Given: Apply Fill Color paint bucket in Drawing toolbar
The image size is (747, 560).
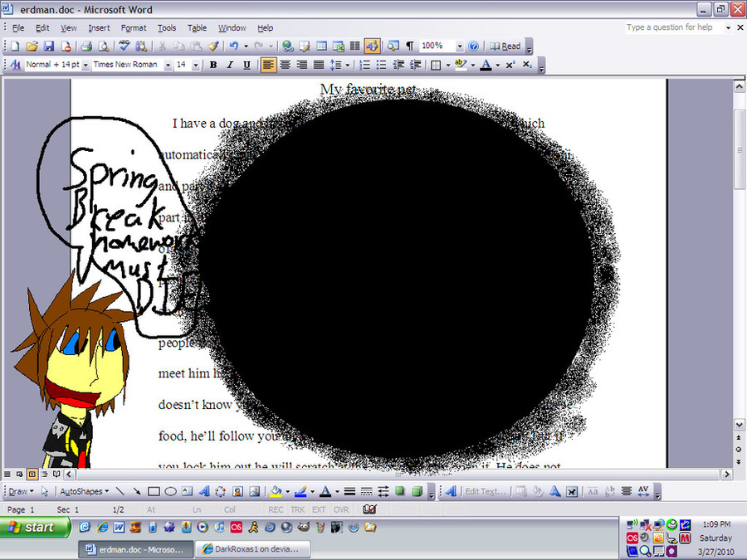Looking at the screenshot, I should click(276, 491).
